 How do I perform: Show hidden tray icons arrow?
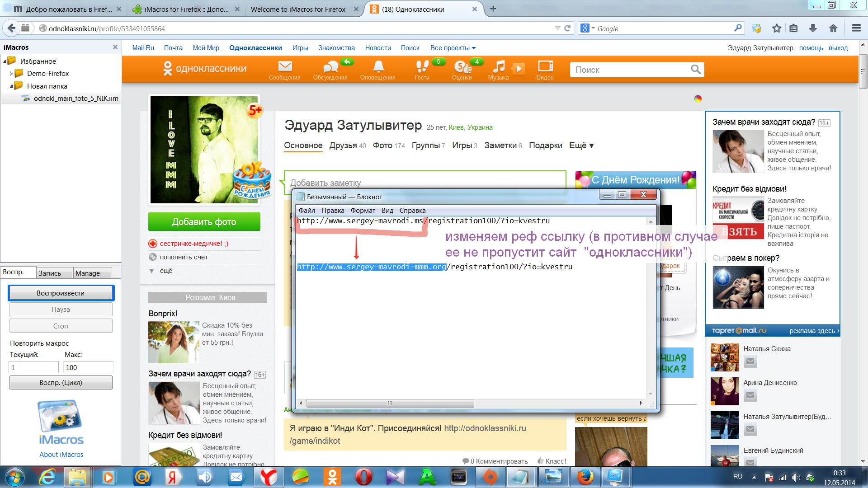coord(754,477)
